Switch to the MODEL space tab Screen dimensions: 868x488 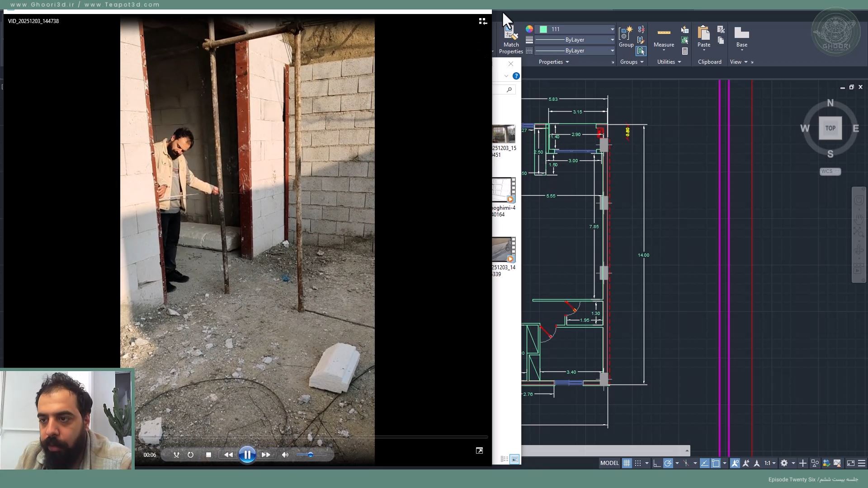point(609,463)
